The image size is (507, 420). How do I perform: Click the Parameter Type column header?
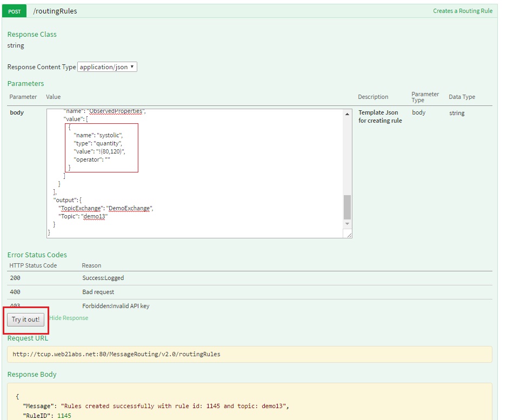425,97
